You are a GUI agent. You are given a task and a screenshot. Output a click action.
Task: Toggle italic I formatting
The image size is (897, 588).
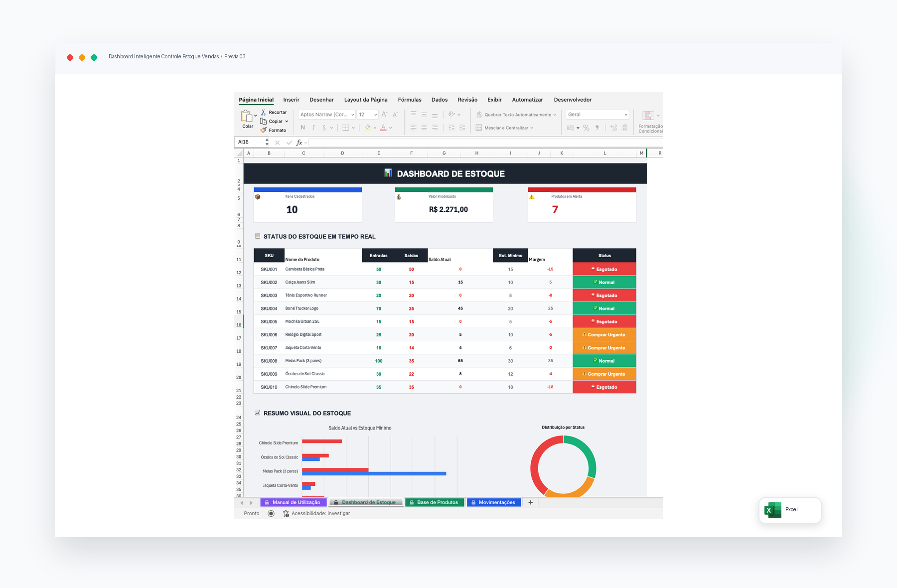pyautogui.click(x=313, y=128)
